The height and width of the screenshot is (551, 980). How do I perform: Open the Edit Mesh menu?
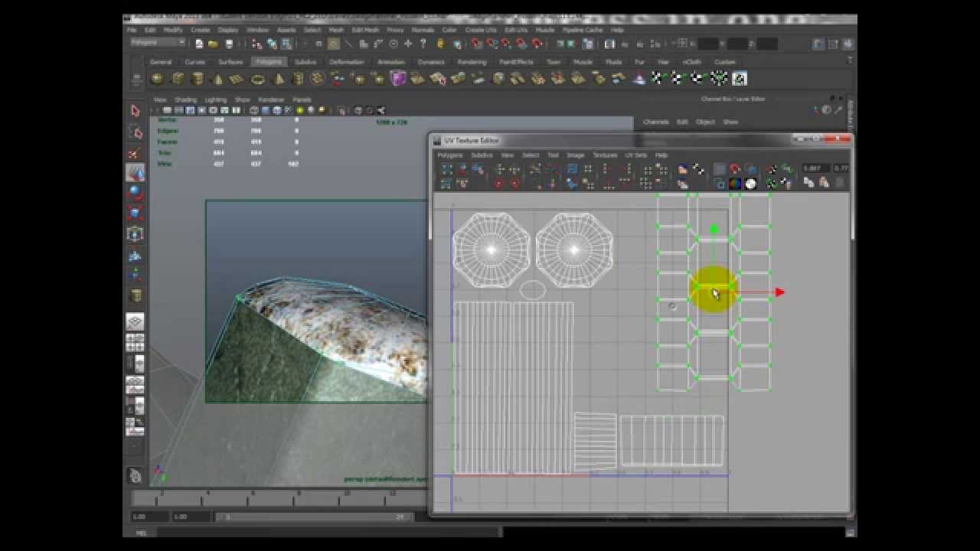point(365,30)
